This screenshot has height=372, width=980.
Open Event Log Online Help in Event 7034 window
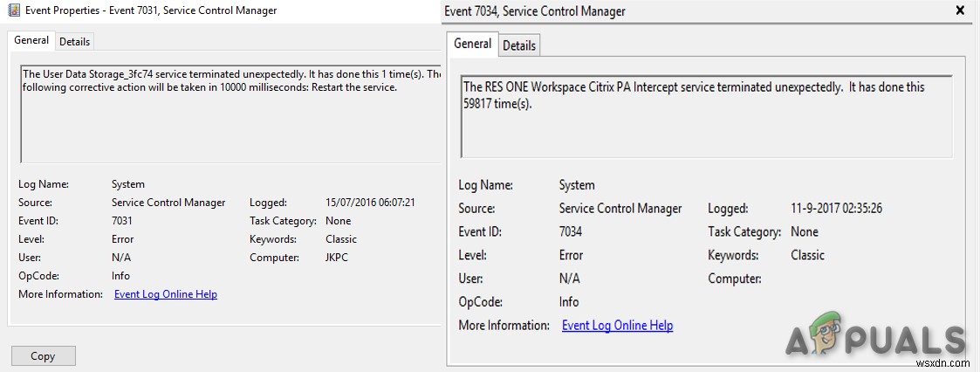tap(617, 326)
